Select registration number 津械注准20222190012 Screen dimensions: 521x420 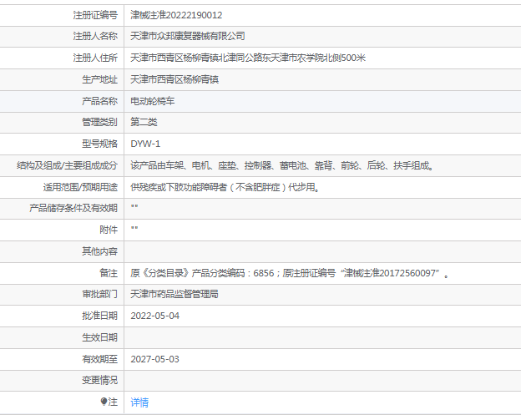[x=176, y=15]
